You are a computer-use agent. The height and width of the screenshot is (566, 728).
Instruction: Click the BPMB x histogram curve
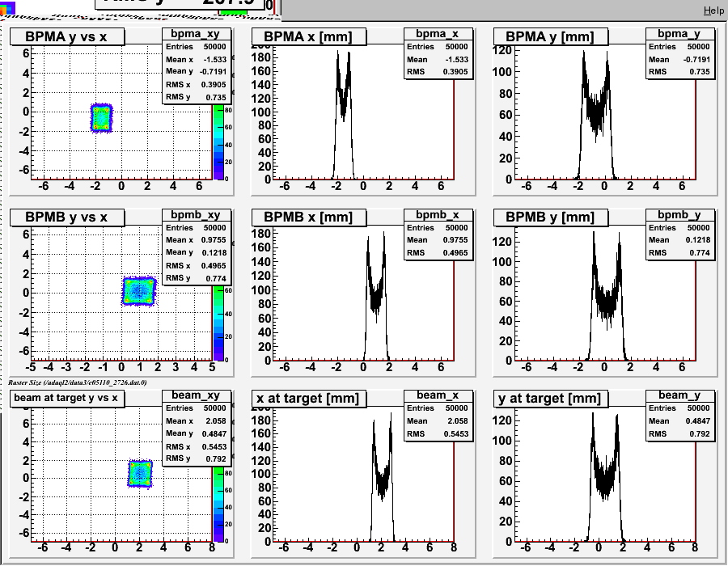[x=376, y=295]
